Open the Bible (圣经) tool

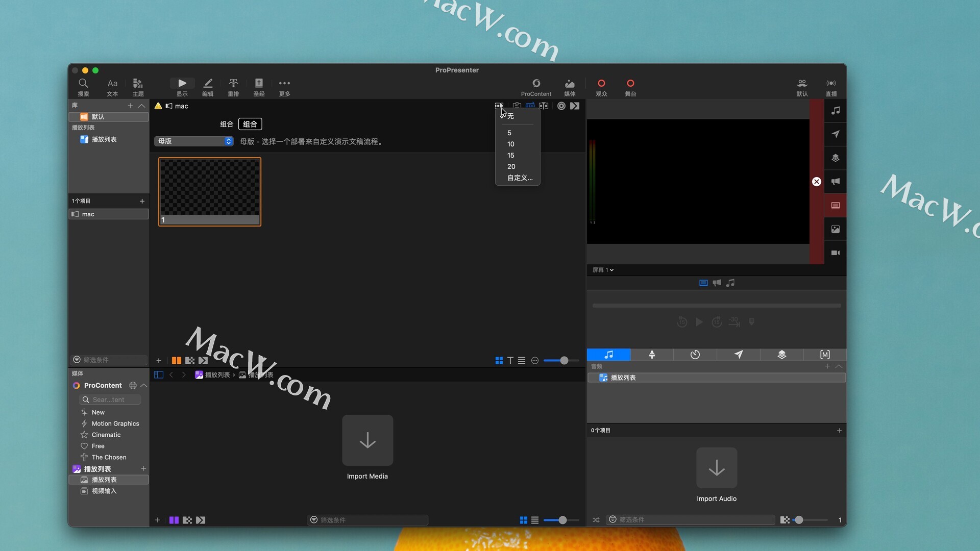(x=259, y=87)
